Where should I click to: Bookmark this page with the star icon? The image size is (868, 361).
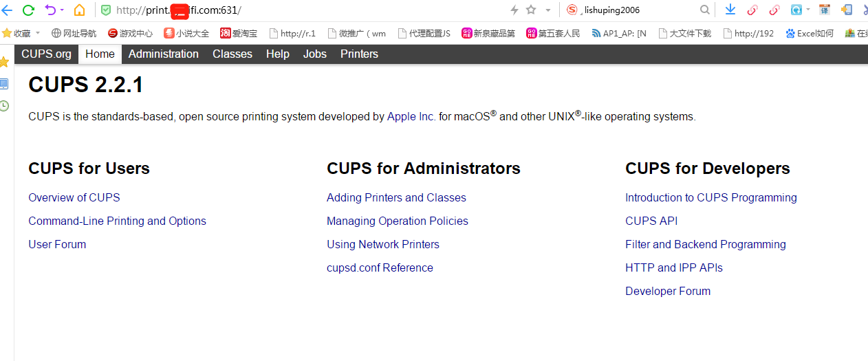click(x=531, y=10)
